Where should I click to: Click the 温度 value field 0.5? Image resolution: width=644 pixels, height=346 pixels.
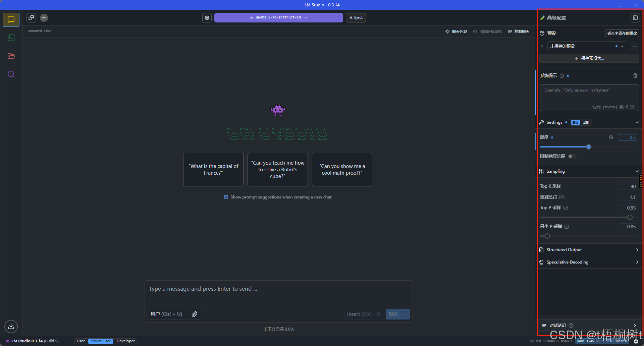point(627,137)
